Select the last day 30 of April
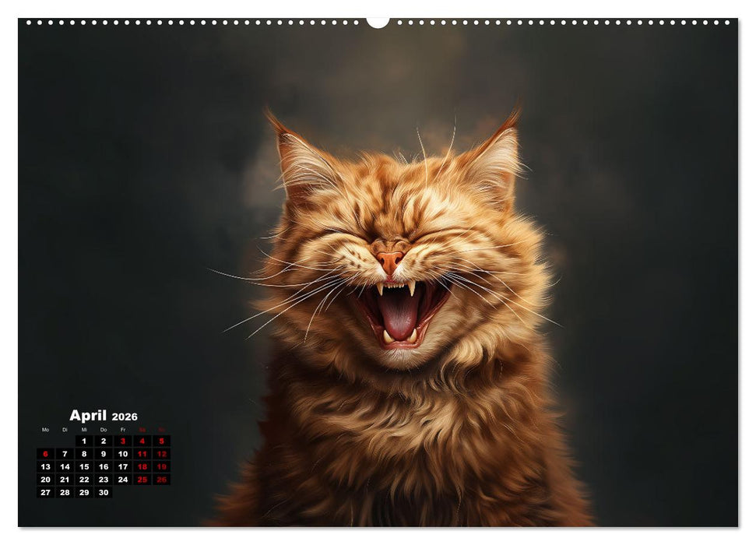The height and width of the screenshot is (545, 756). point(103,492)
